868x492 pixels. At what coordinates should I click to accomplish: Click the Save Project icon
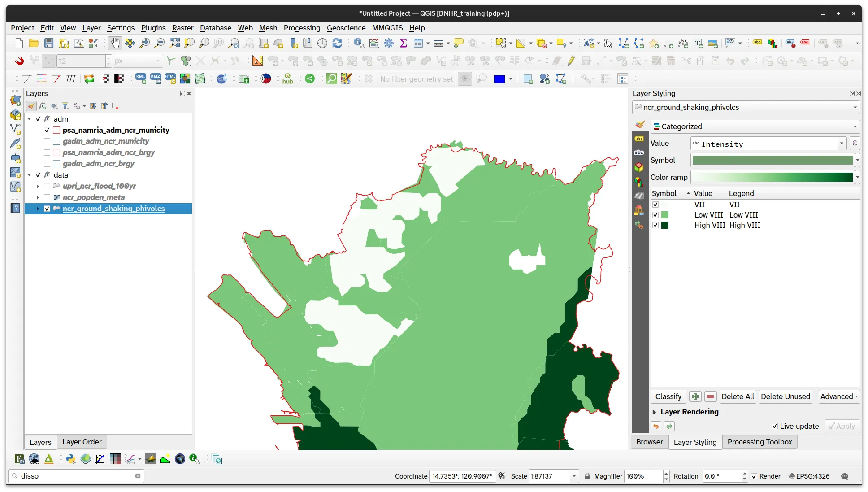[49, 43]
